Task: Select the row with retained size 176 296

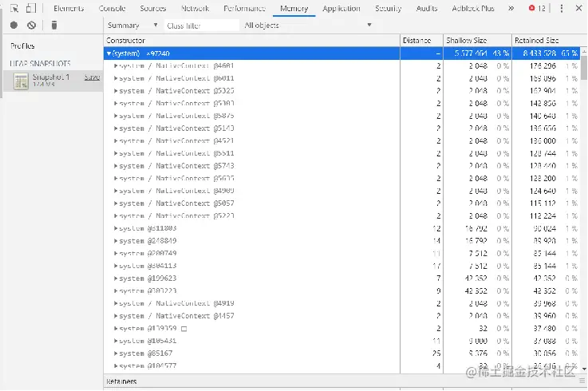Action: tap(342, 66)
